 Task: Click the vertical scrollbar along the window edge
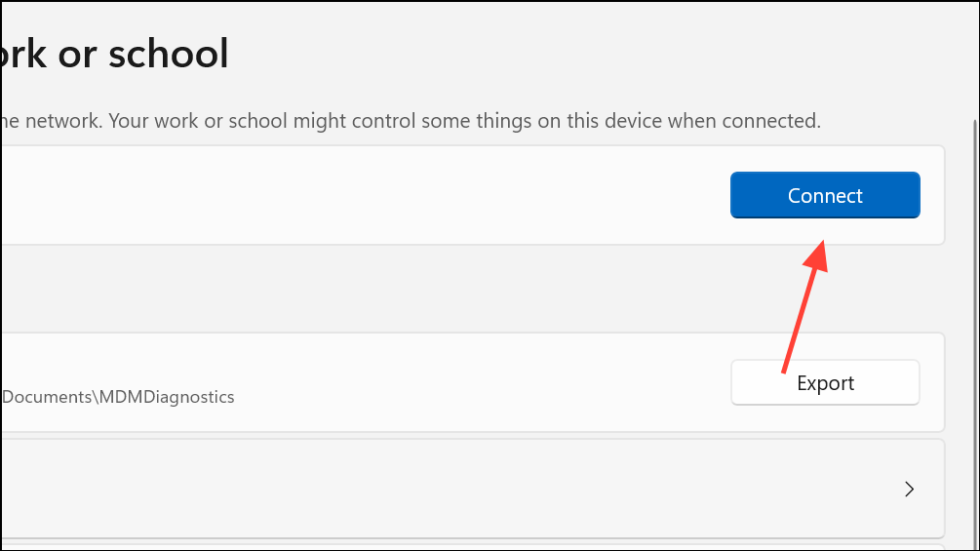pos(975,332)
